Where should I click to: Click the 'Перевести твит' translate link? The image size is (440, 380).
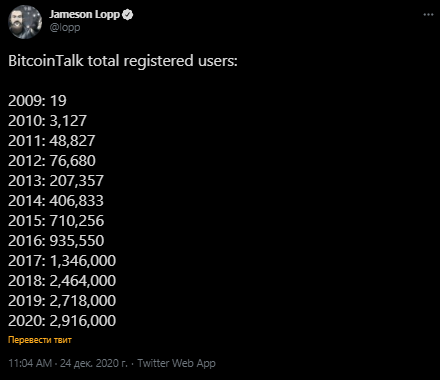tap(40, 340)
